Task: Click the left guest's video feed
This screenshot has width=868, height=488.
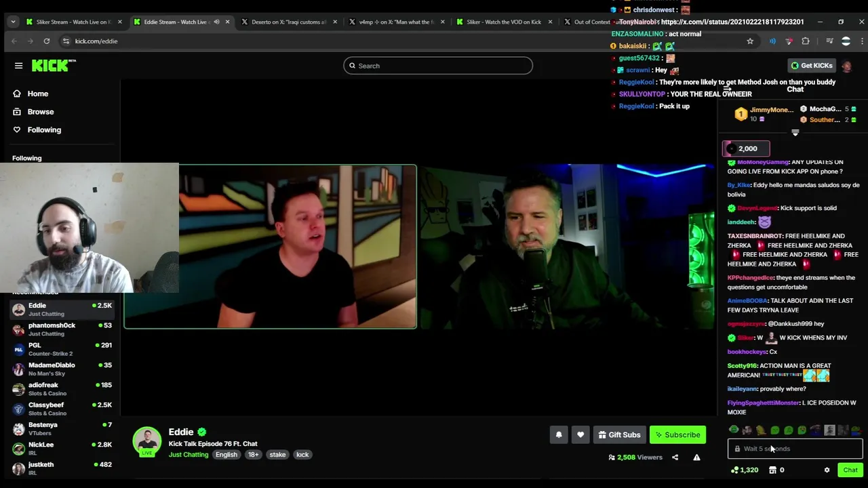Action: (270, 247)
